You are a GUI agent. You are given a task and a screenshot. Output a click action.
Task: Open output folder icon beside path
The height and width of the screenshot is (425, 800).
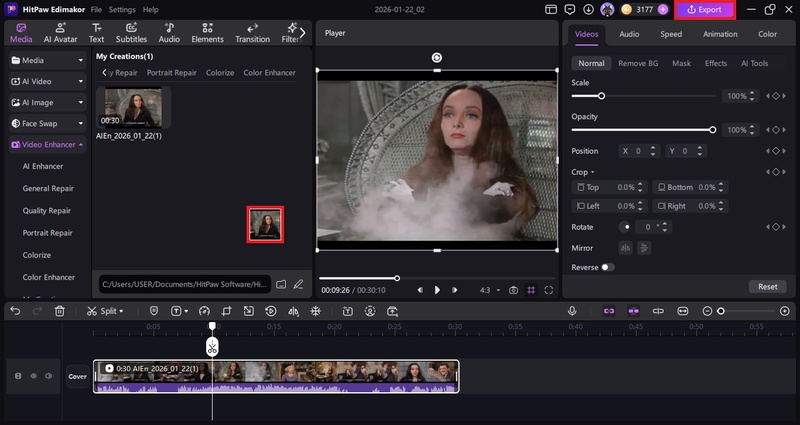click(281, 284)
